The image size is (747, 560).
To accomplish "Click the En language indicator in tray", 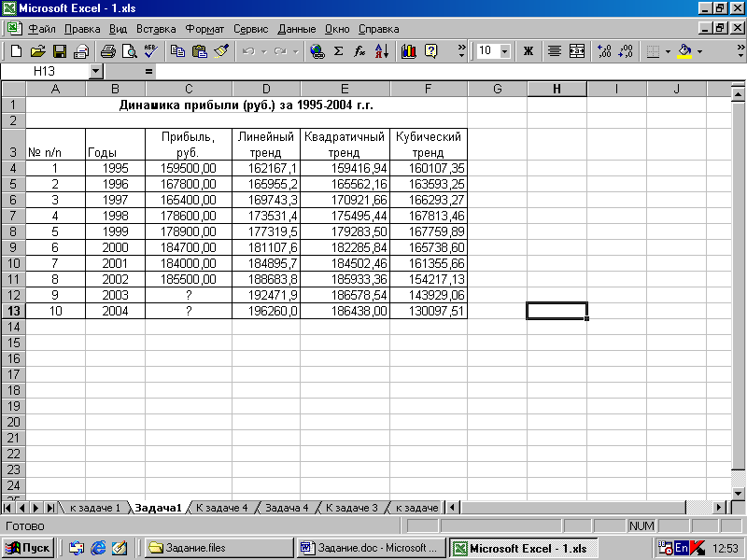I will (682, 548).
